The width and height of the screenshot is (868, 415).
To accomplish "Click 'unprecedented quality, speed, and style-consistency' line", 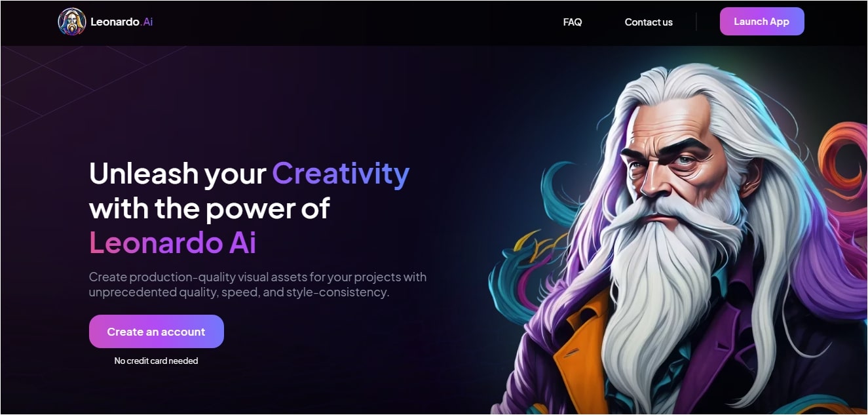I will pyautogui.click(x=239, y=292).
